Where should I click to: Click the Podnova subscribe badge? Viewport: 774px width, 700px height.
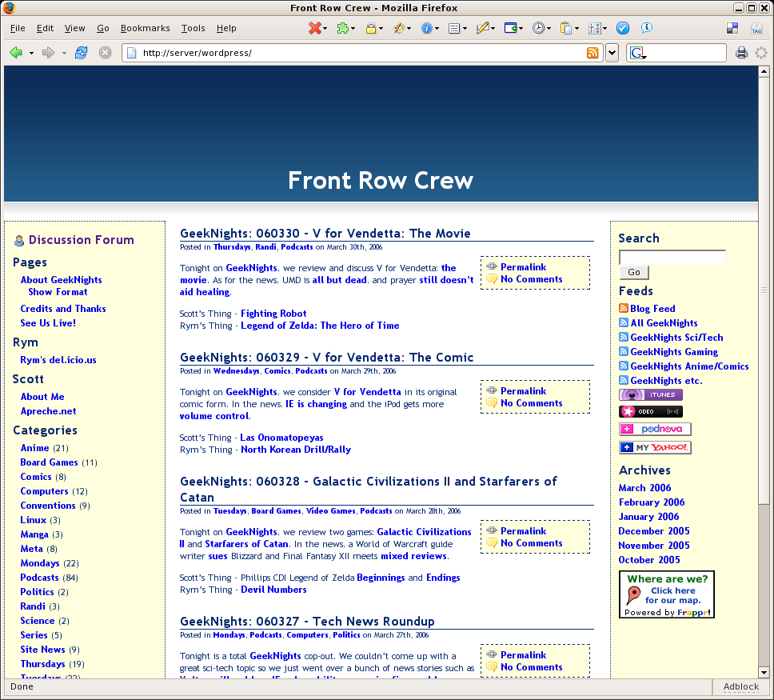655,429
